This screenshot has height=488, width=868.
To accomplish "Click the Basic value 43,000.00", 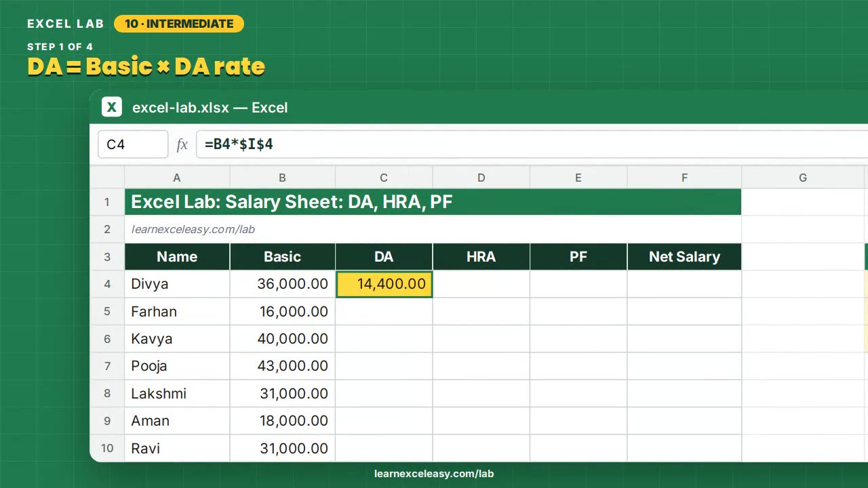I will point(282,366).
